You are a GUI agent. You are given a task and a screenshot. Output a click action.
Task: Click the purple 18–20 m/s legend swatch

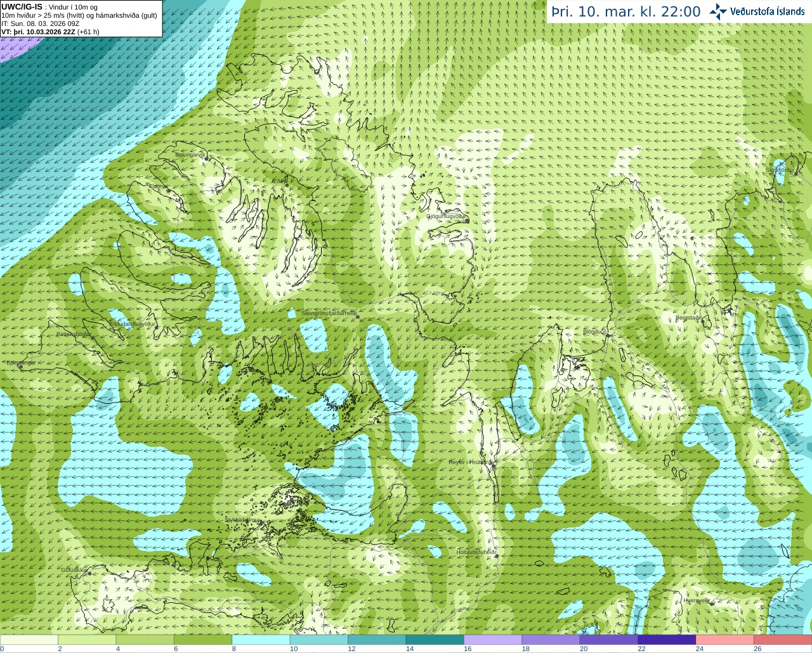click(551, 640)
